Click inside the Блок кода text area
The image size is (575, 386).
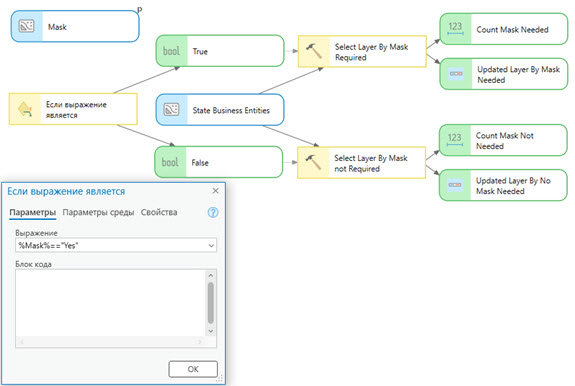click(110, 304)
